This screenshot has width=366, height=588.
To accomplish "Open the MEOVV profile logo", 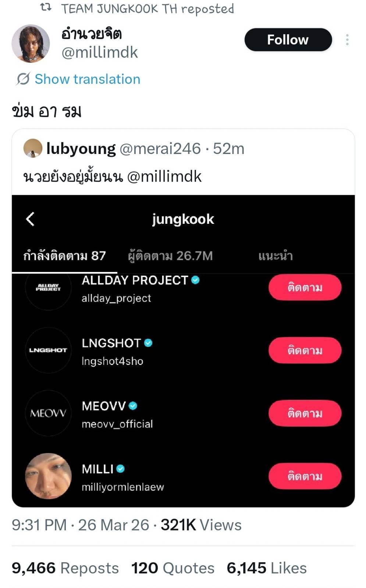I will [x=48, y=413].
